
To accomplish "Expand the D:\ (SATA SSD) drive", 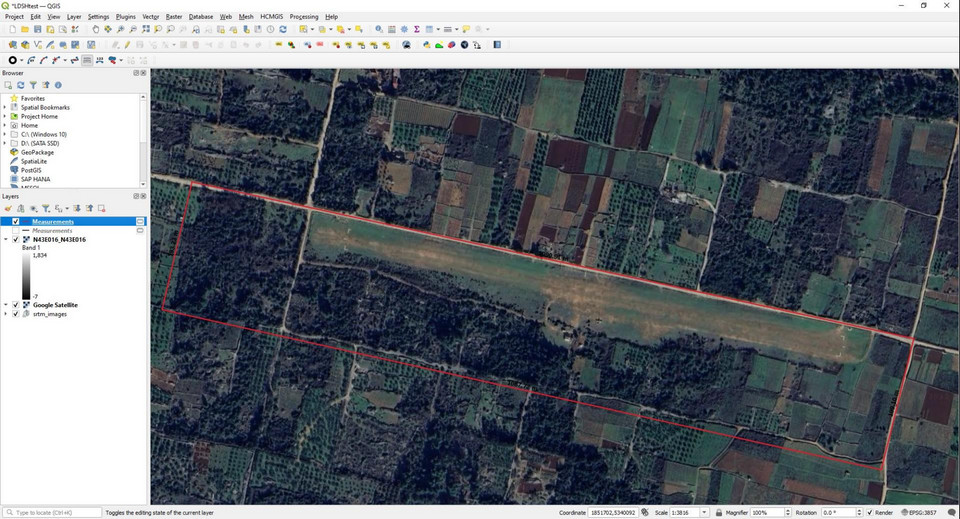I will (5, 143).
